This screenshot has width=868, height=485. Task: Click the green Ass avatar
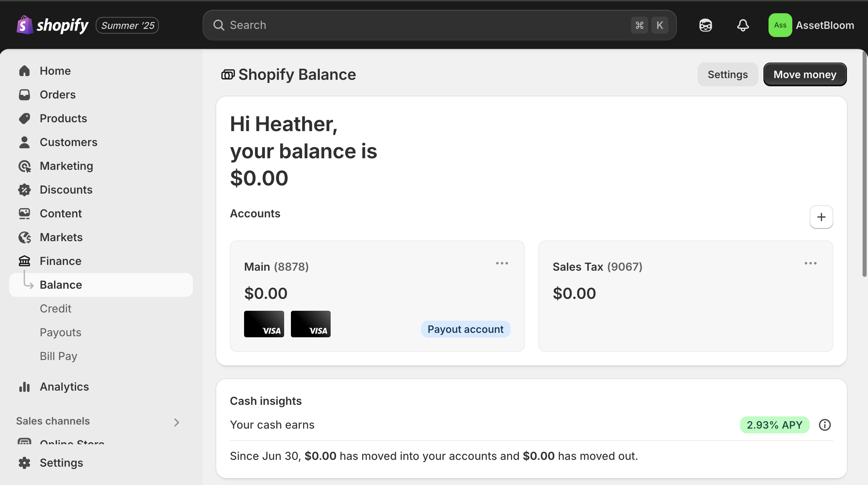pos(780,25)
